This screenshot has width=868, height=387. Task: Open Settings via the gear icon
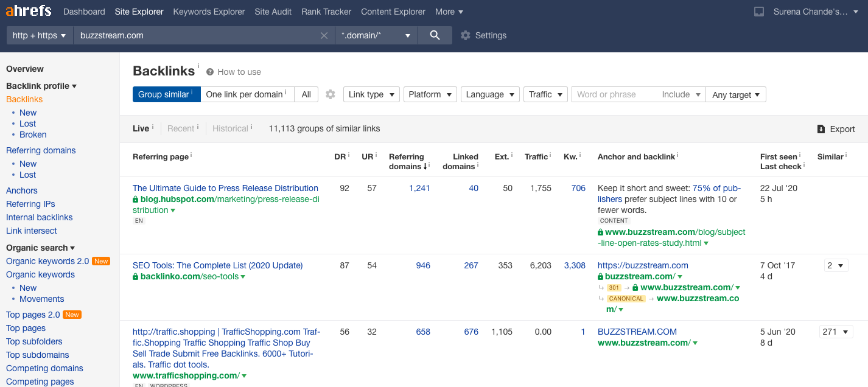(466, 35)
